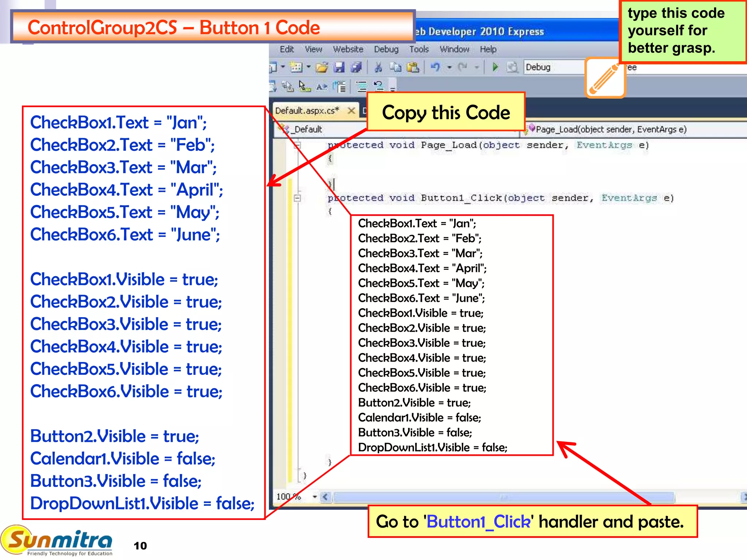Click the Open File folder icon

322,67
